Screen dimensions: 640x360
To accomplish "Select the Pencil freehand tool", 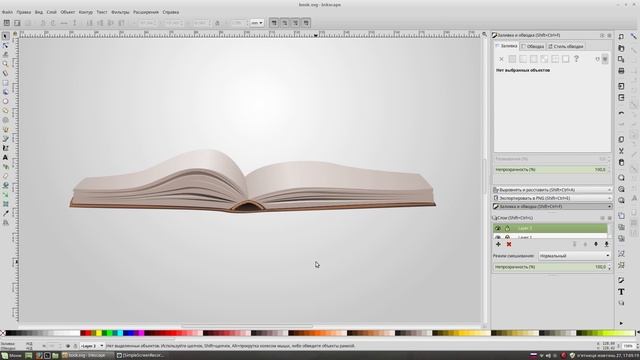I will 5,129.
